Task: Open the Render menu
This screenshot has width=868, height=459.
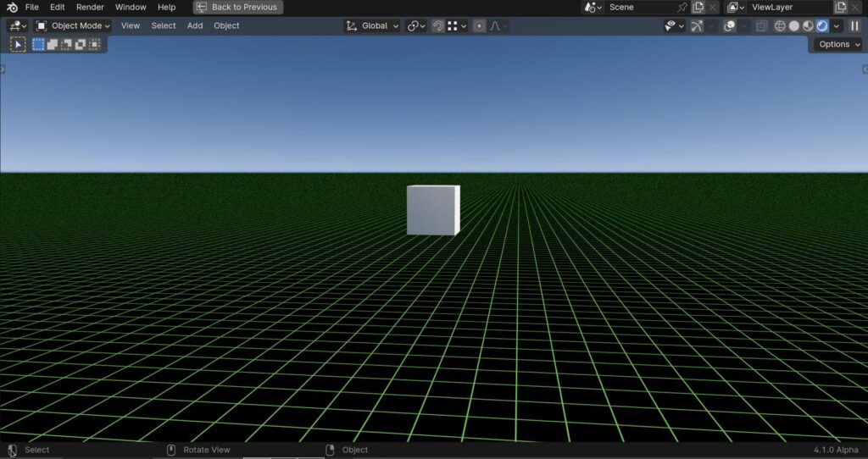Action: (x=90, y=7)
